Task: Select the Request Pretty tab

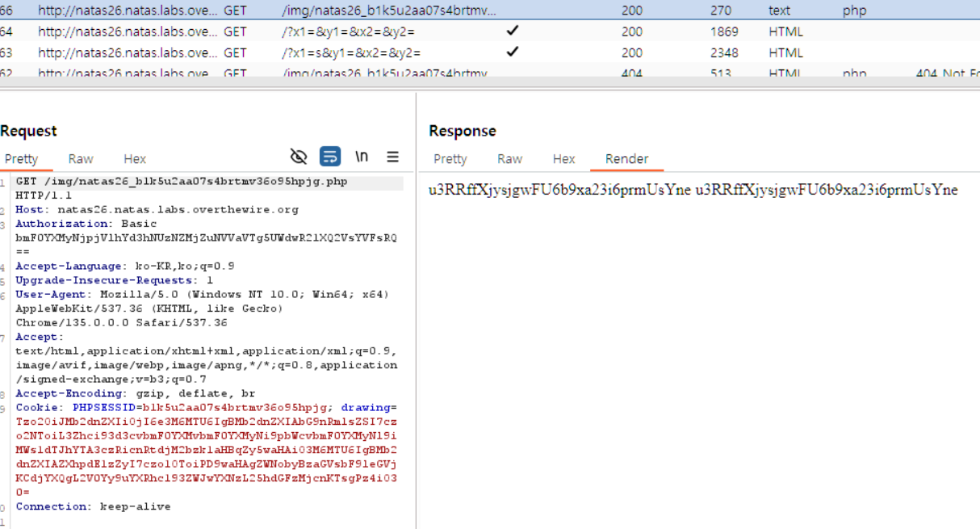Action: coord(21,159)
